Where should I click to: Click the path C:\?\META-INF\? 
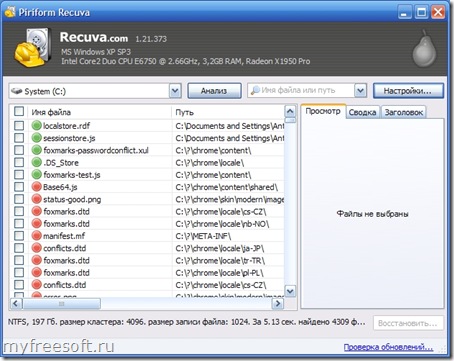[203, 236]
